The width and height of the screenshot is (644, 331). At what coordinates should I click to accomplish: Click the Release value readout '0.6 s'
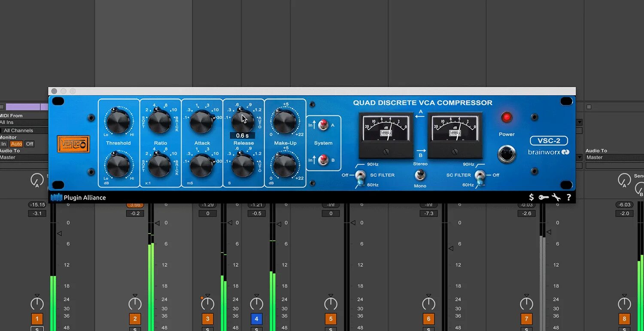pyautogui.click(x=243, y=136)
